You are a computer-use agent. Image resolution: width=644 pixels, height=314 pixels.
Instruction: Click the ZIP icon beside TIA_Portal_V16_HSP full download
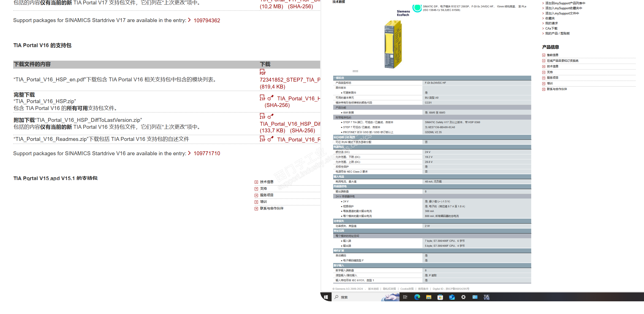point(262,98)
